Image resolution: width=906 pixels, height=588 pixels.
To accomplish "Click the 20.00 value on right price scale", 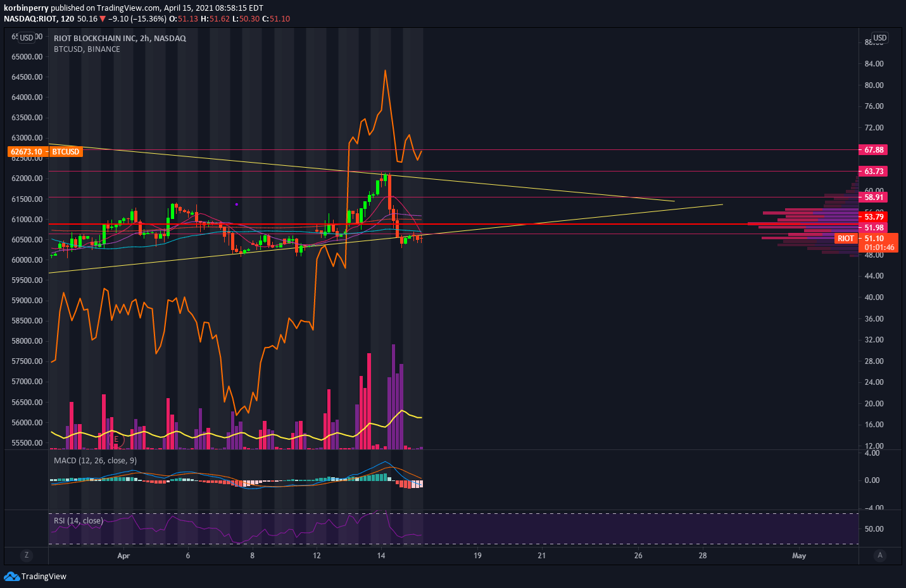I will coord(874,404).
